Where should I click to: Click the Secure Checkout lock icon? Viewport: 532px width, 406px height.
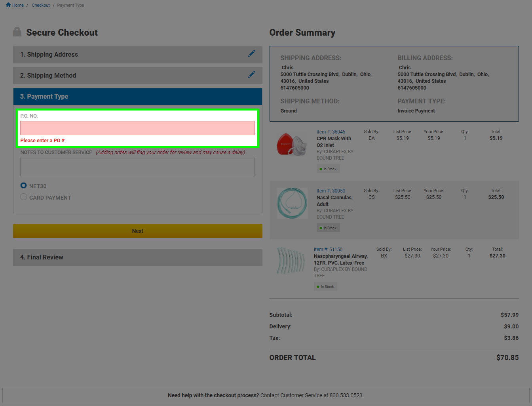(x=17, y=32)
